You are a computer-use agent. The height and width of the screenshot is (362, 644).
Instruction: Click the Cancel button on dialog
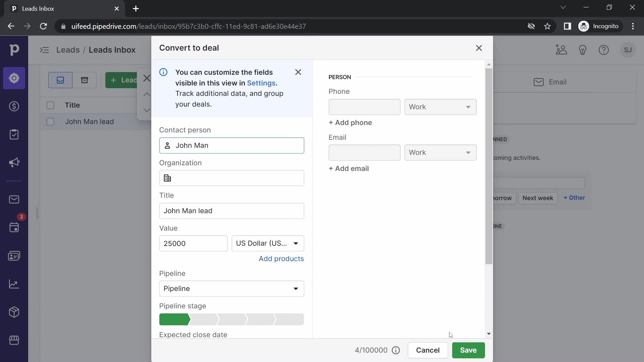[428, 350]
